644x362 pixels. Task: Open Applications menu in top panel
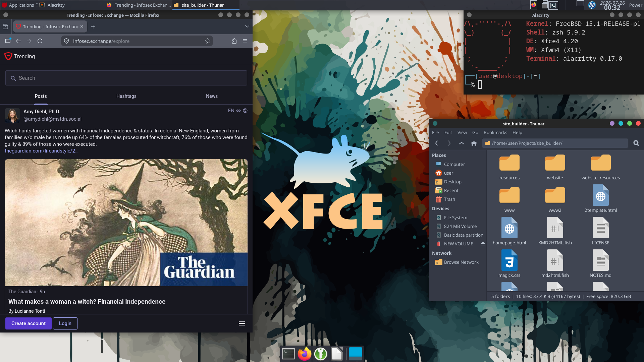tap(18, 5)
